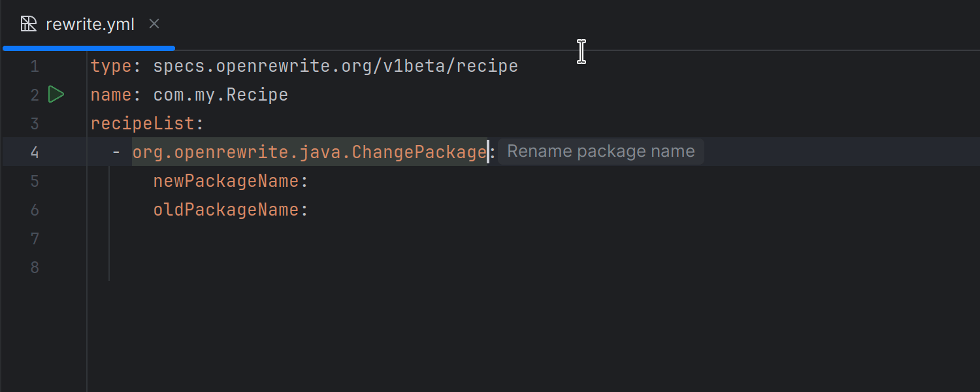Click the org.openrewrite.java.ChangePackage recipe reference
This screenshot has width=980, height=392.
[x=309, y=152]
